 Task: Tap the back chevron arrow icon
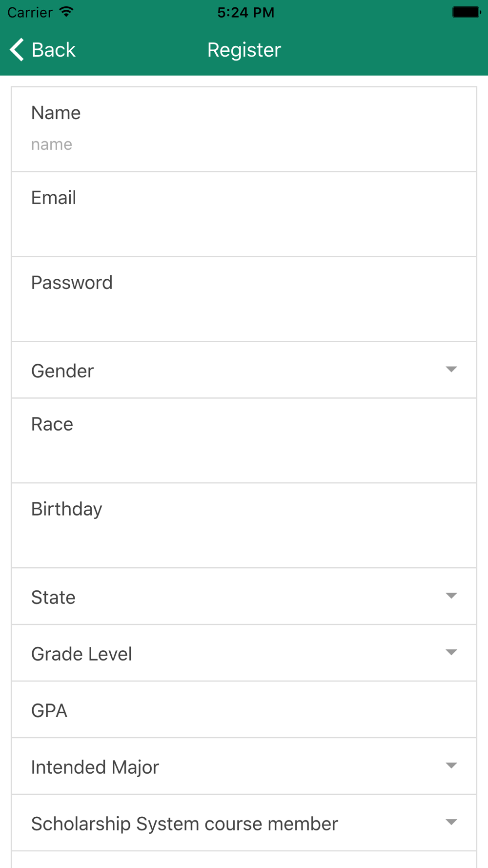(17, 50)
